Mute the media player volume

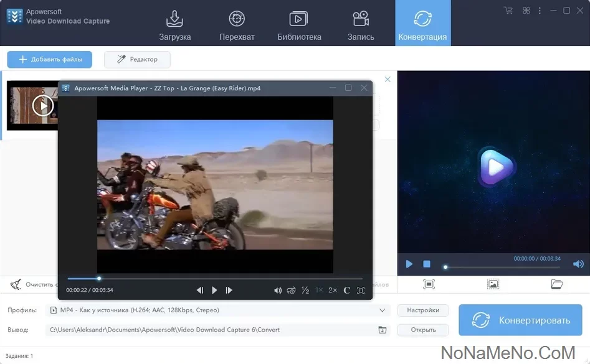pos(278,290)
